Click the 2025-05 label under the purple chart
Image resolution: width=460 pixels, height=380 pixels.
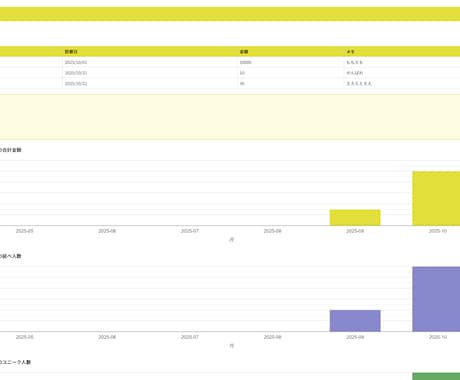pos(25,337)
